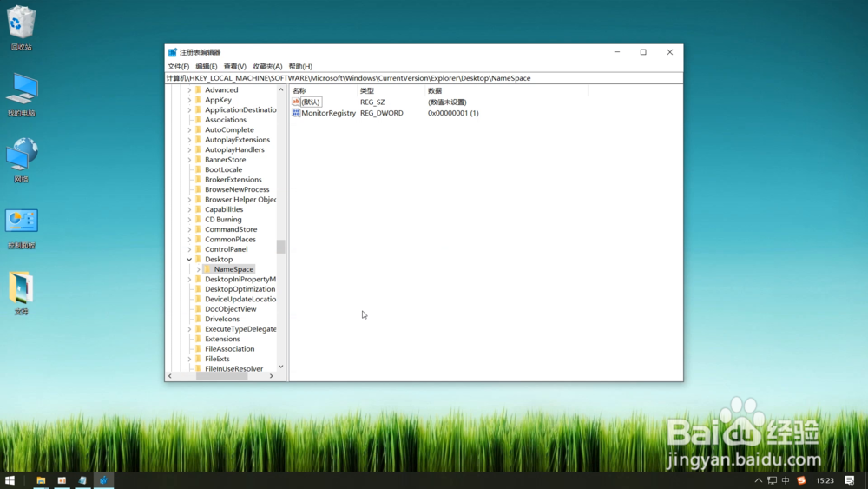Click the Chinese input mode tray indicator
The width and height of the screenshot is (868, 489).
[x=786, y=480]
